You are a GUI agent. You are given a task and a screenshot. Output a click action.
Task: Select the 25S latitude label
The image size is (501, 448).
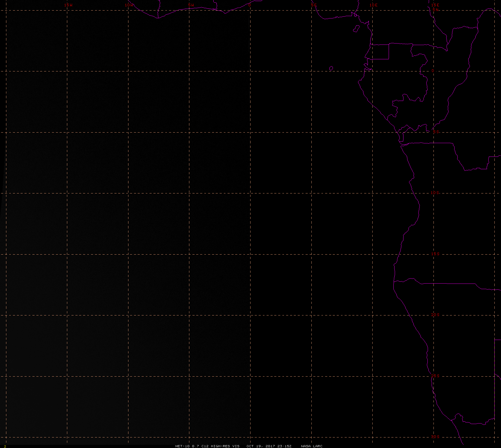tap(435, 376)
